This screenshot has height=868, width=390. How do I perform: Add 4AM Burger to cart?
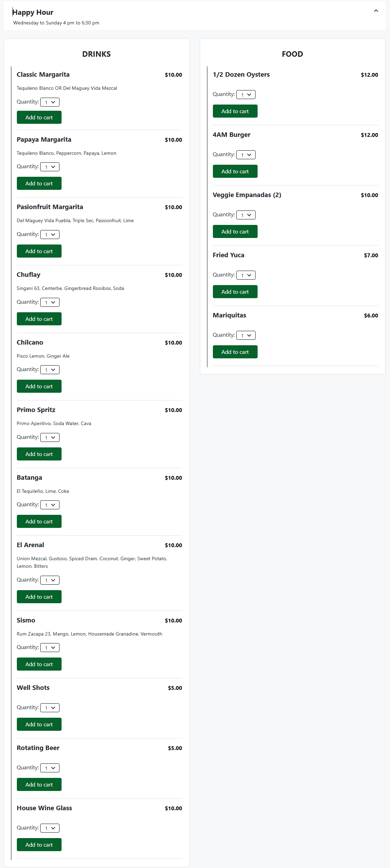(235, 171)
